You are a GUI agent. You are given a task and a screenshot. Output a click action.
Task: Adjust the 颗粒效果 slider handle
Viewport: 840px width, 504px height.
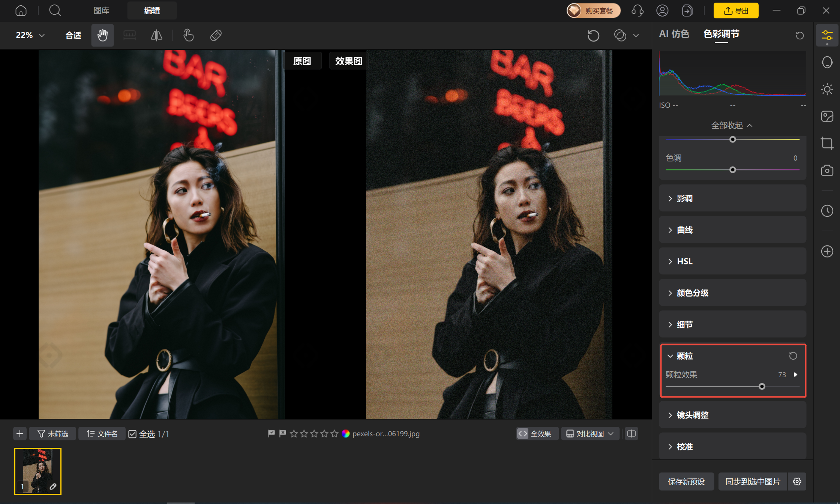point(762,386)
